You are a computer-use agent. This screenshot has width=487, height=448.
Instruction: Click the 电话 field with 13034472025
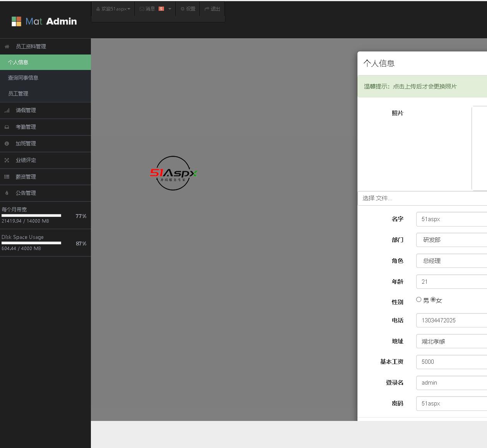point(451,320)
